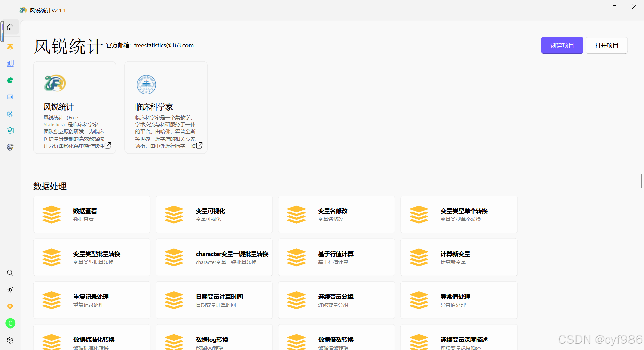Screen dimensions: 644x350
Task: Open settings via the gear icon
Action: click(x=10, y=340)
